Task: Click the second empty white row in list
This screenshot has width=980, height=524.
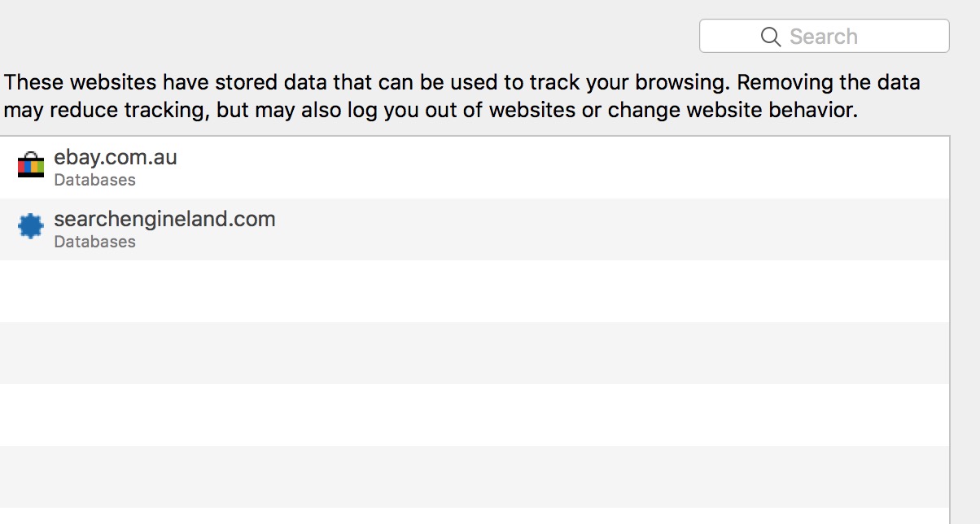Action: coord(475,415)
